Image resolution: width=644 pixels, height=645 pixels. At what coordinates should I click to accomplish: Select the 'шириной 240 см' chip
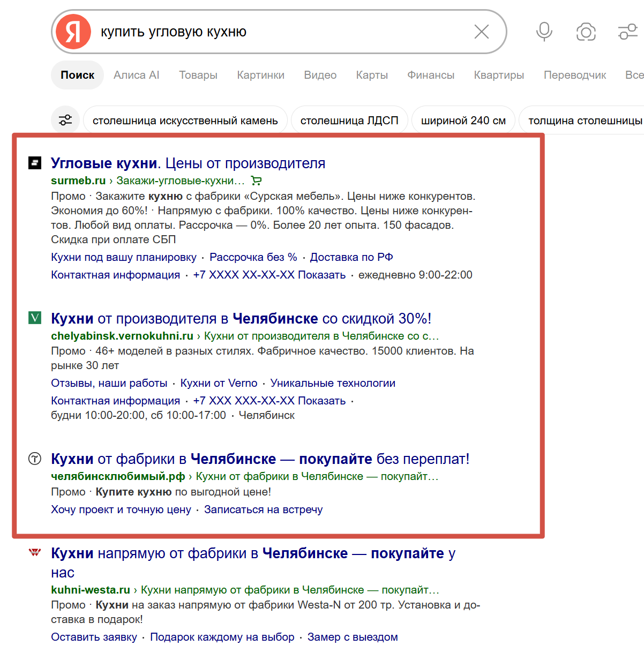(x=463, y=120)
